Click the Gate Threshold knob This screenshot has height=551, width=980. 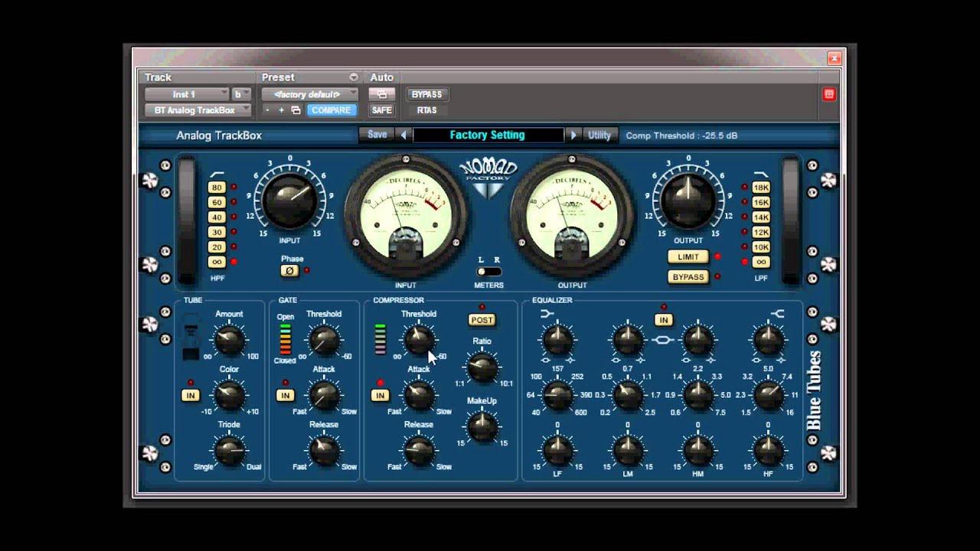click(x=324, y=341)
